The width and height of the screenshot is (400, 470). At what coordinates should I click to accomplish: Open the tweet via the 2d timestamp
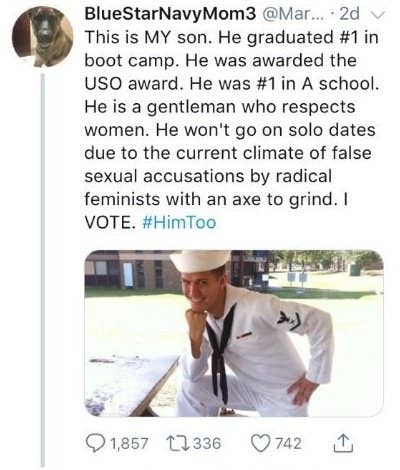coord(349,13)
